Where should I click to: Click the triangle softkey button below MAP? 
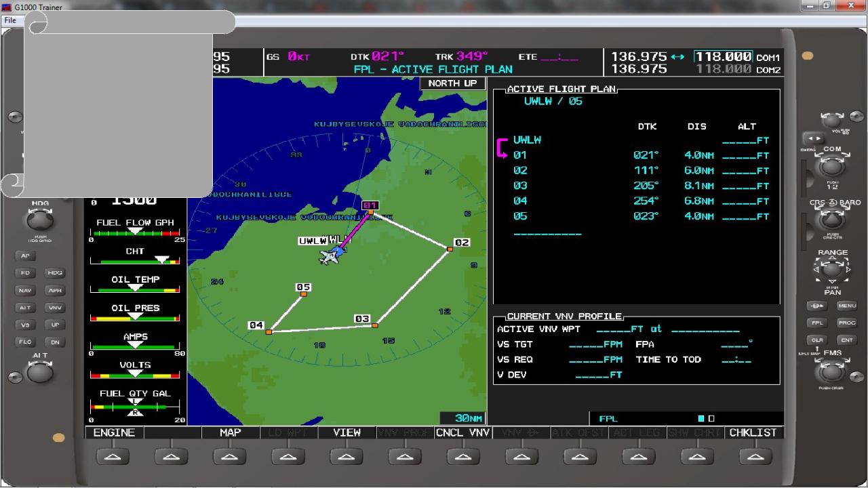(x=230, y=457)
